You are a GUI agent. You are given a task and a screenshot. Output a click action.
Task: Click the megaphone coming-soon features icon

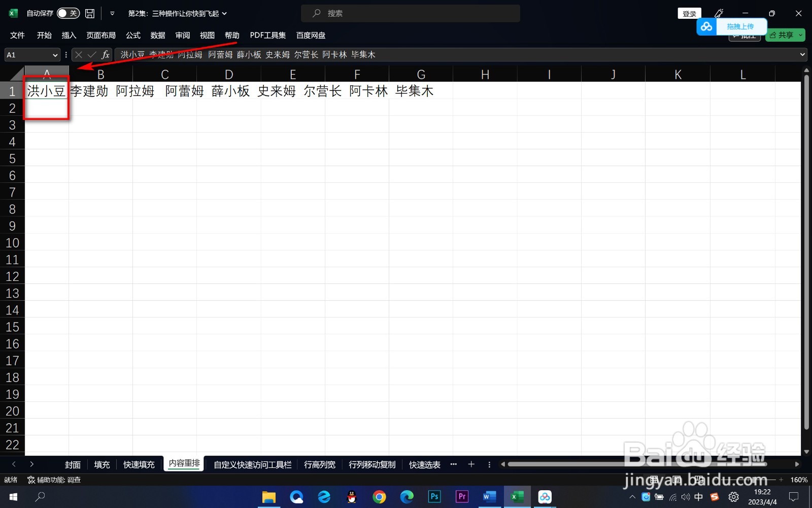[719, 13]
